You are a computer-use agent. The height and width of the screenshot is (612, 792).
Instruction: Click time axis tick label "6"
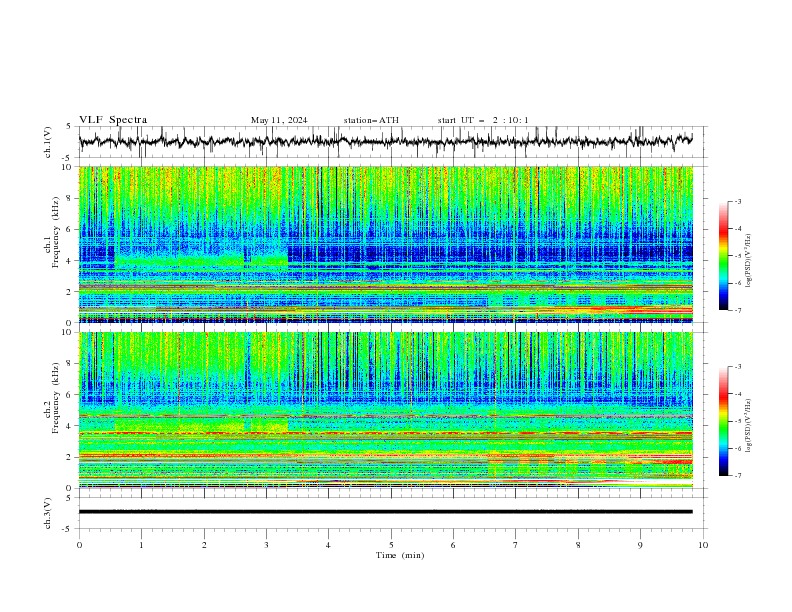(453, 545)
